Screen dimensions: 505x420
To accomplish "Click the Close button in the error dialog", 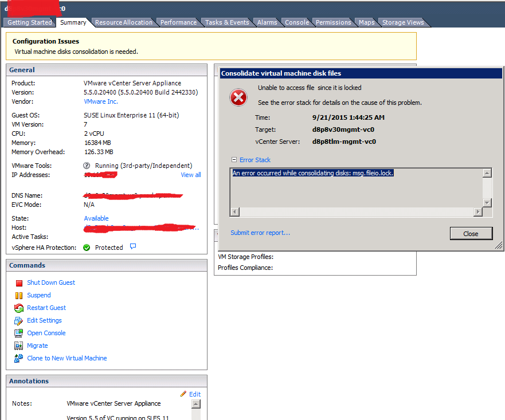I will click(x=471, y=233).
